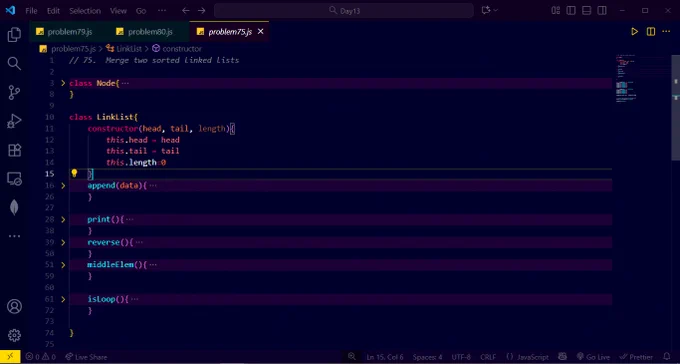680x364 pixels.
Task: Open the View menu
Action: (x=118, y=10)
